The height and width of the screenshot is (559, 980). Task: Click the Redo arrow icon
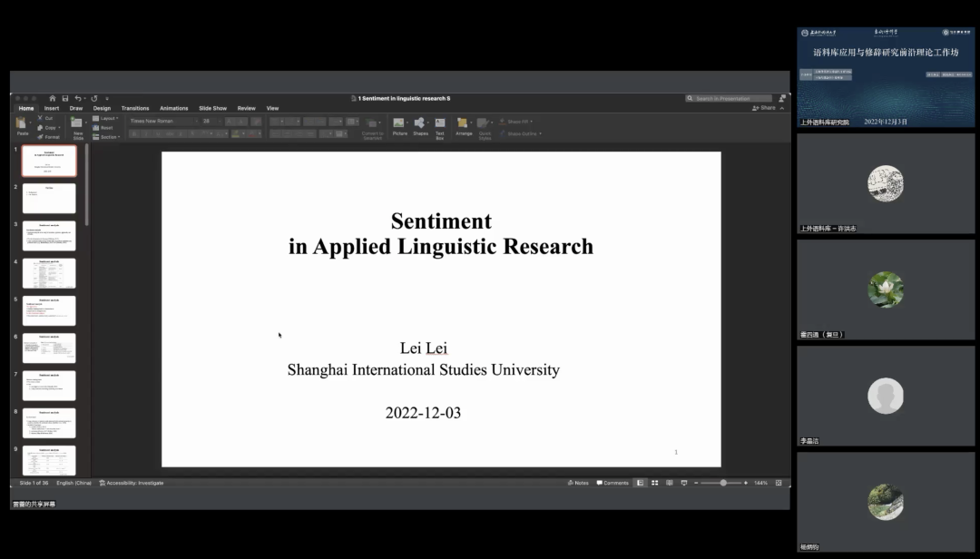[94, 98]
